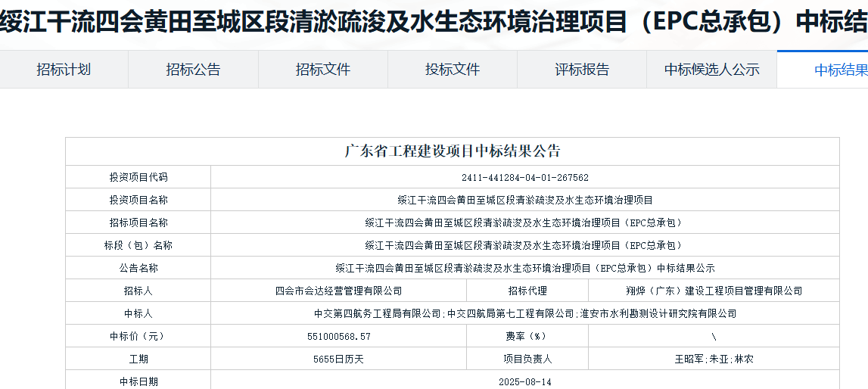
Task: View the 评标报告 tab
Action: (x=582, y=70)
